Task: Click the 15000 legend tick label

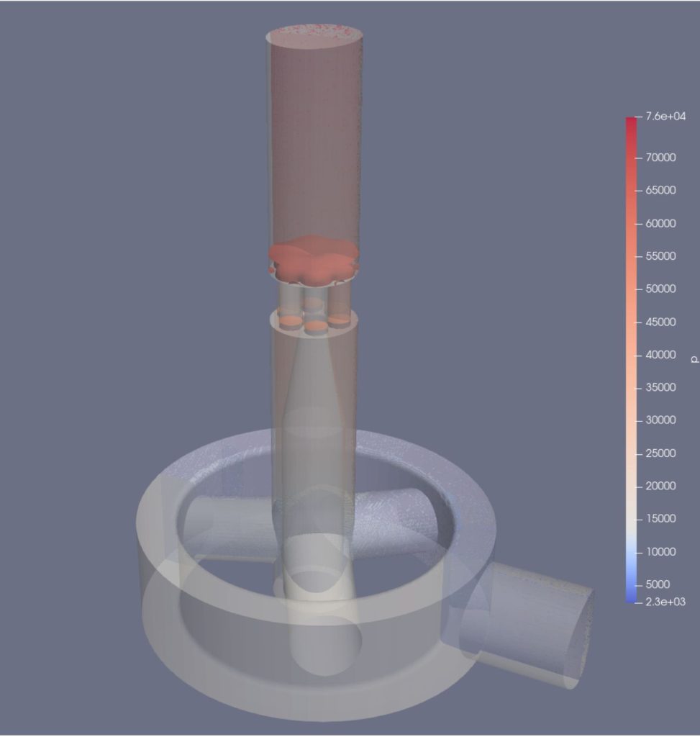Action: pyautogui.click(x=660, y=519)
